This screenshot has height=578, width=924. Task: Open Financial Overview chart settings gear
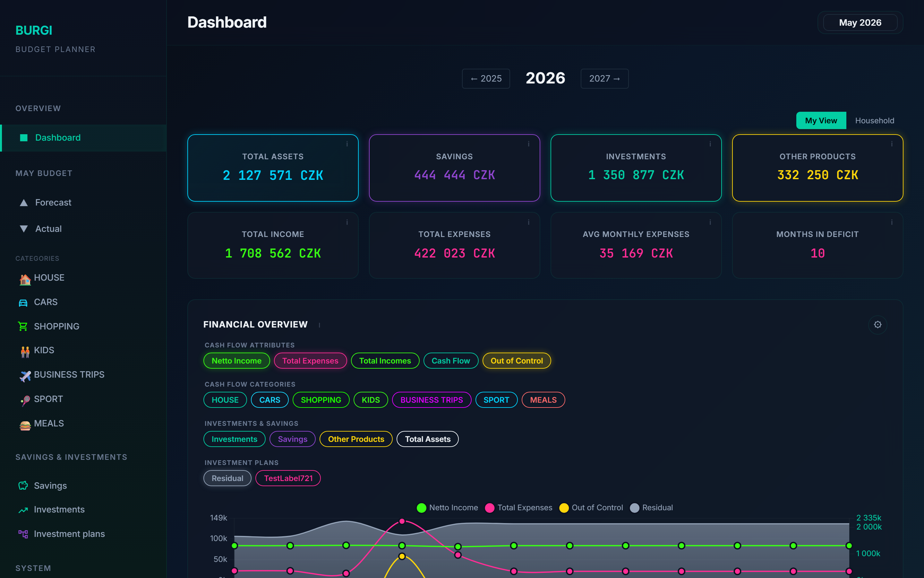[878, 325]
